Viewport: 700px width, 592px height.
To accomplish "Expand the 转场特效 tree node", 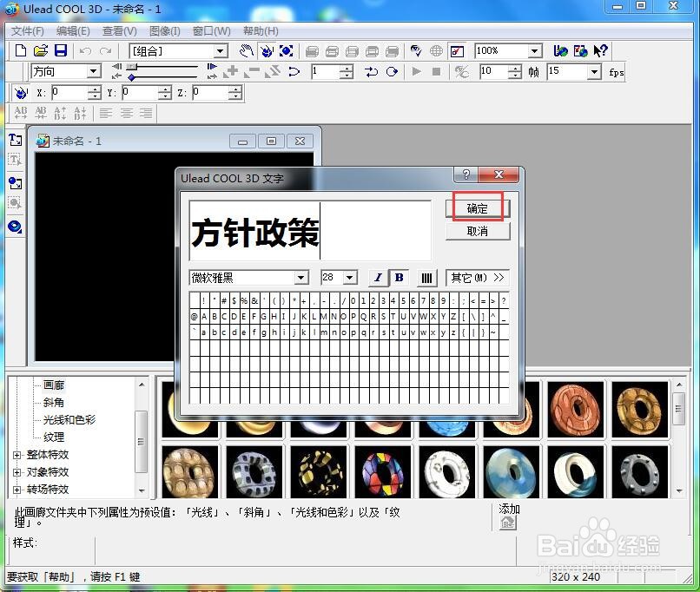I will coord(17,490).
